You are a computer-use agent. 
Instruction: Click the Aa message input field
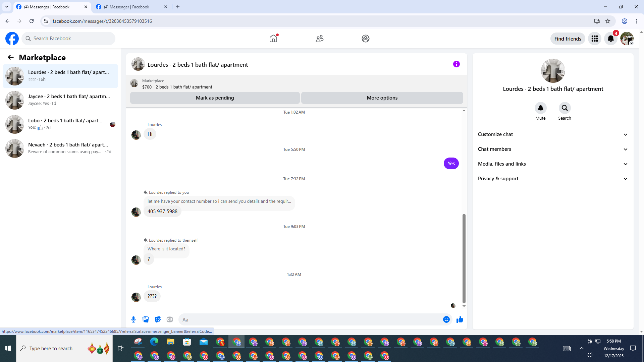[x=310, y=319]
